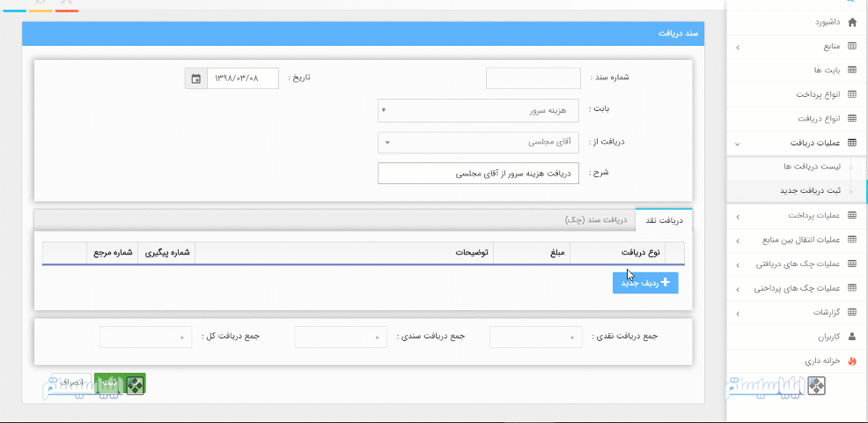
Task: Click the شرح description text field
Action: (x=478, y=174)
